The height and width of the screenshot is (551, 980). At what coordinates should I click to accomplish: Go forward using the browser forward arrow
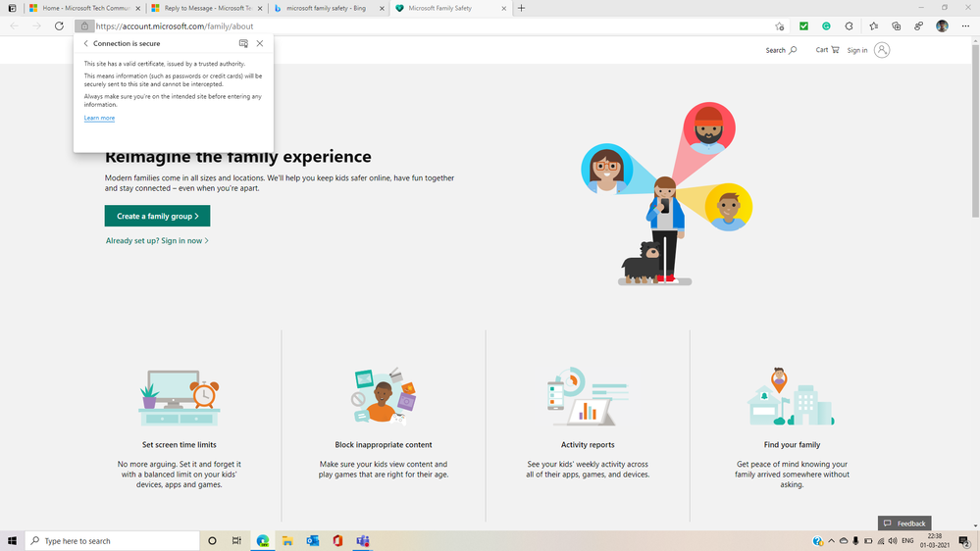click(37, 26)
